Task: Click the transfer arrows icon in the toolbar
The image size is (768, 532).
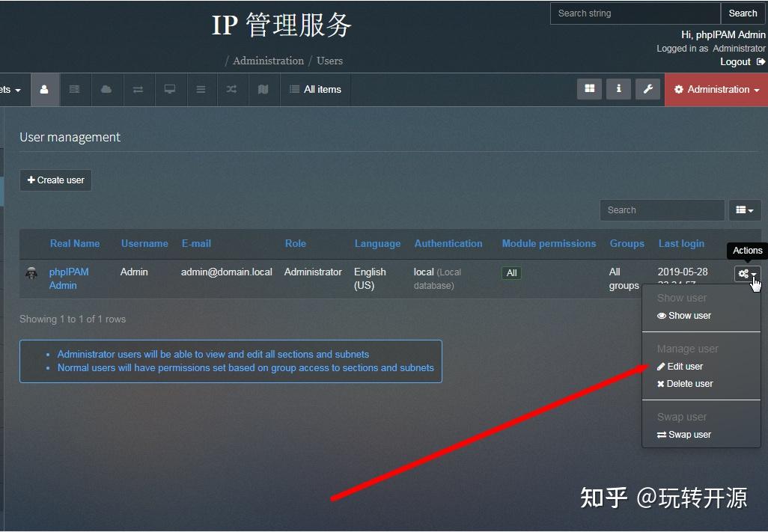Action: 138,89
